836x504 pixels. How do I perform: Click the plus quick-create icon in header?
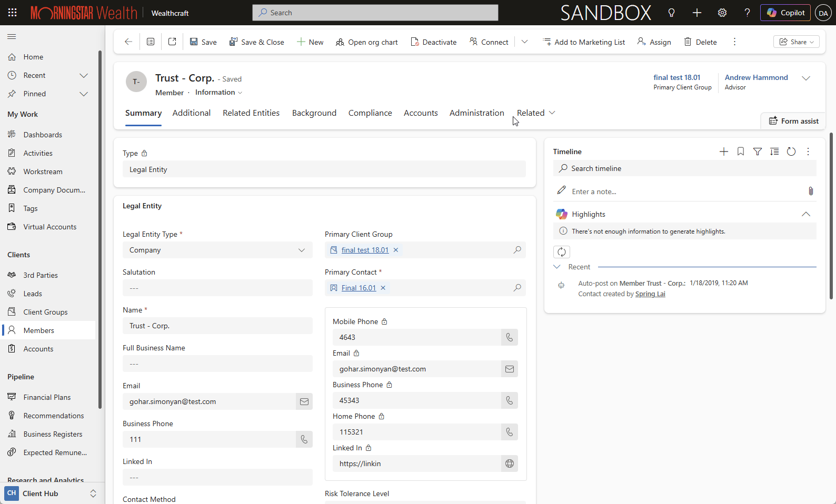click(697, 13)
